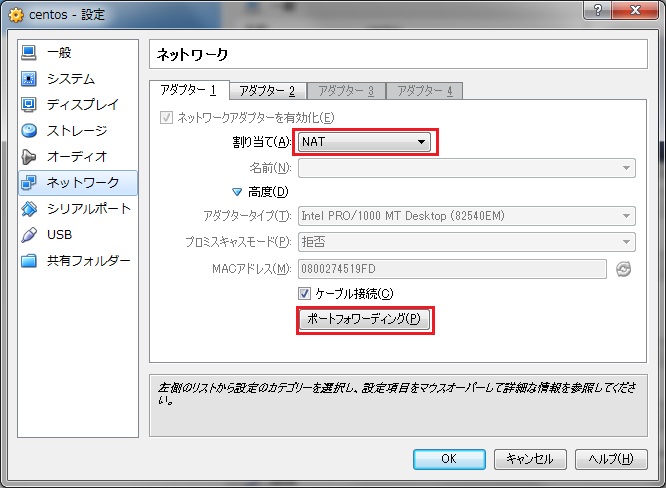Click the 一般 monitor icon in sidebar
Screen dimensions: 666x488
coord(29,53)
